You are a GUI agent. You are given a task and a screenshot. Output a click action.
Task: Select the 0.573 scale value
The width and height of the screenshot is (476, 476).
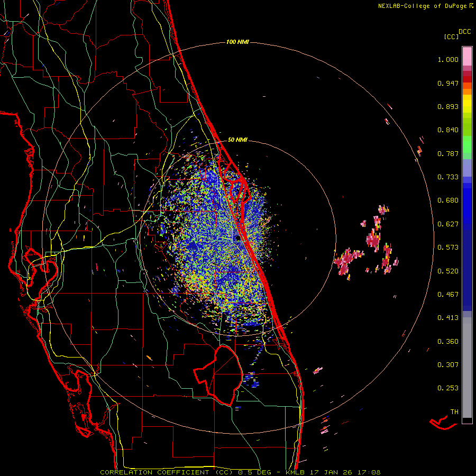point(448,248)
